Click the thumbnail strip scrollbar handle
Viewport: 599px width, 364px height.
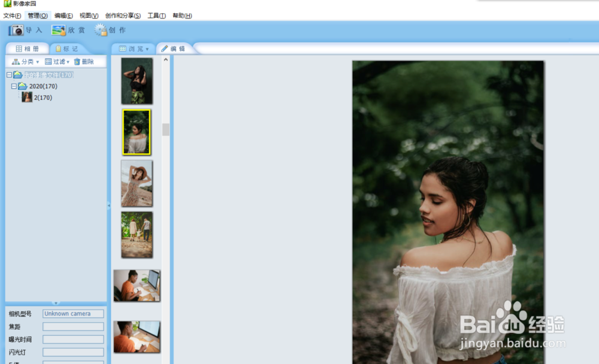[x=166, y=129]
